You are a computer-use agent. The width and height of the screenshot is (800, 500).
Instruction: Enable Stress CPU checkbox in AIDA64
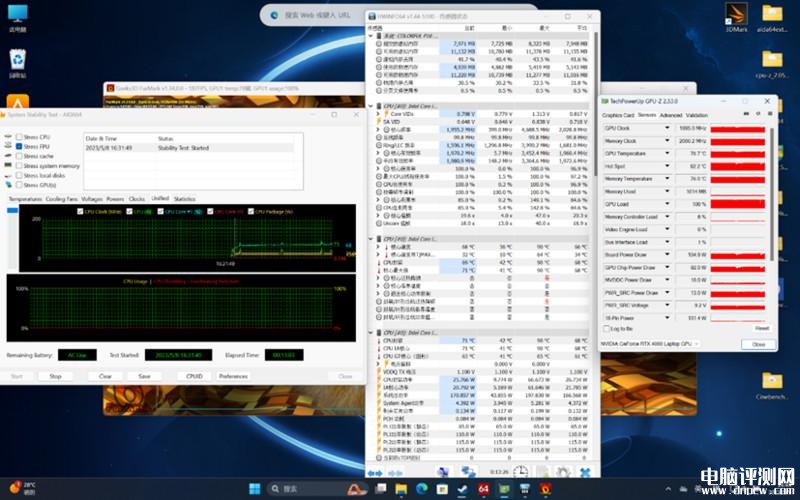pos(19,137)
